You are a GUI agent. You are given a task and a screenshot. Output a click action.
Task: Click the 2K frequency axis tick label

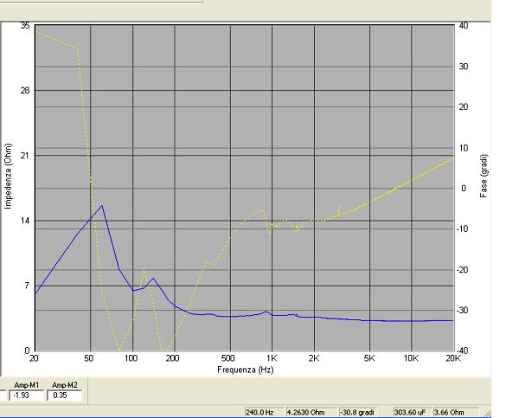point(314,358)
